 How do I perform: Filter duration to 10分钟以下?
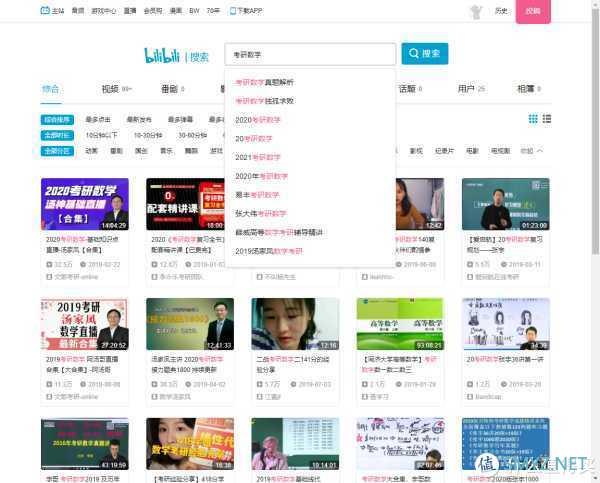pyautogui.click(x=101, y=135)
